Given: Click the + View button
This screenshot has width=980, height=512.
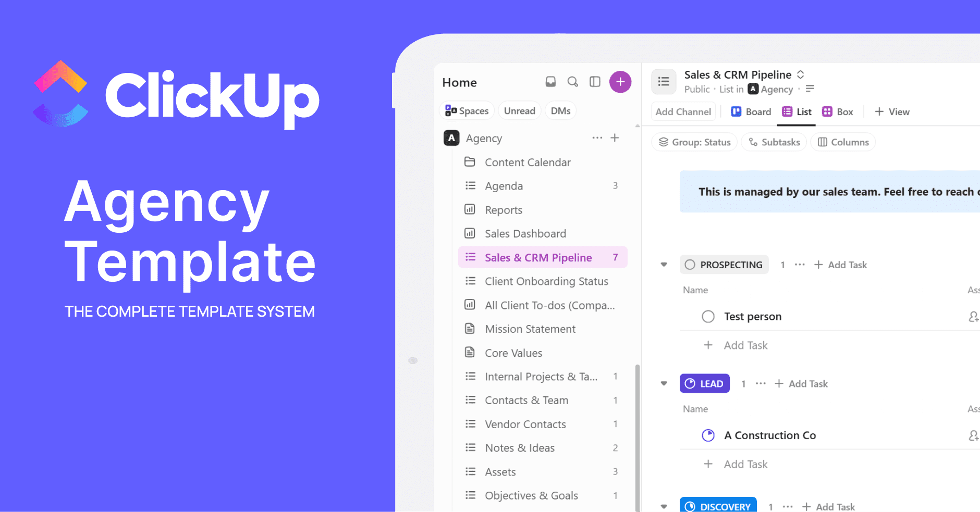Looking at the screenshot, I should coord(892,112).
